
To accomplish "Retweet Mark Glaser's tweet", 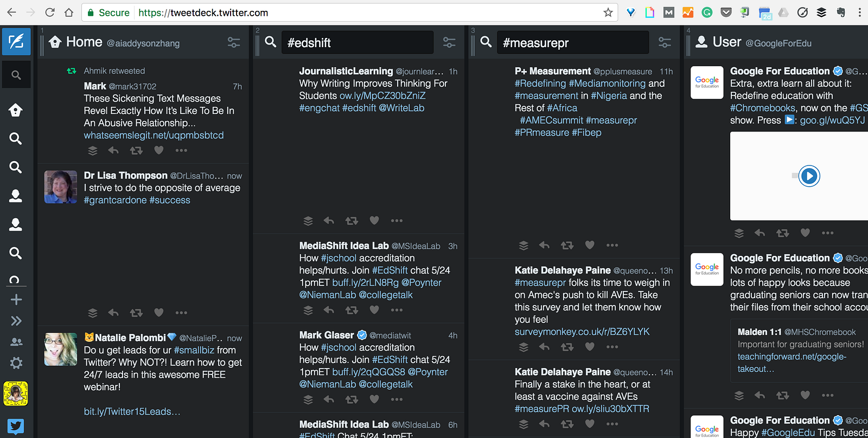I will [352, 399].
